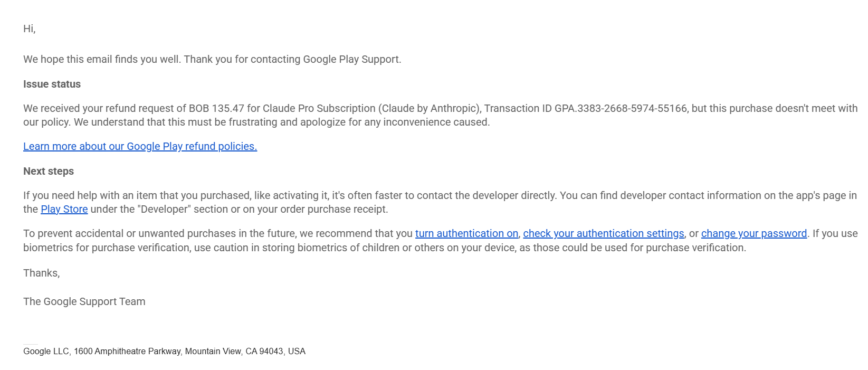Click the 'Thanks,' closing line
The height and width of the screenshot is (370, 868).
(42, 273)
